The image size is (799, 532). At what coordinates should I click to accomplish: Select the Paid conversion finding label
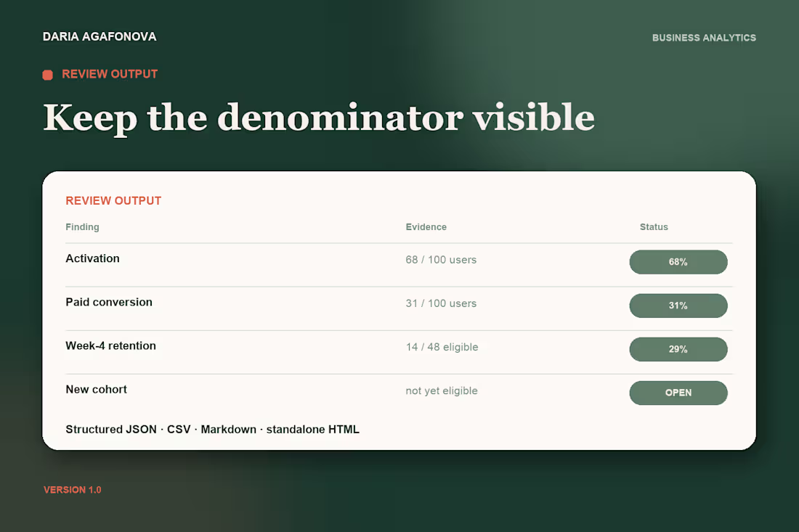pos(108,303)
